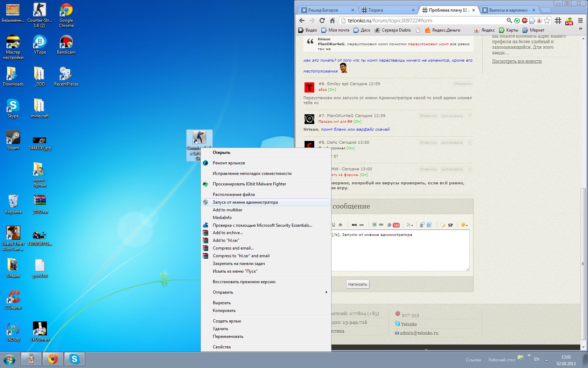Open the smiley dropdown in editor

coord(464,225)
